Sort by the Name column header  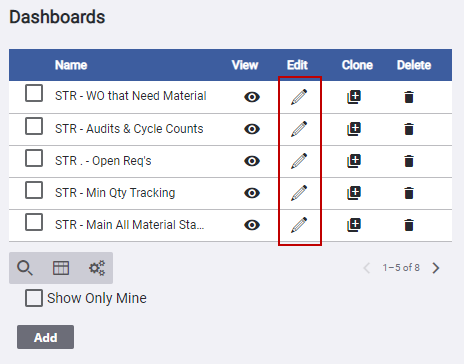(71, 65)
